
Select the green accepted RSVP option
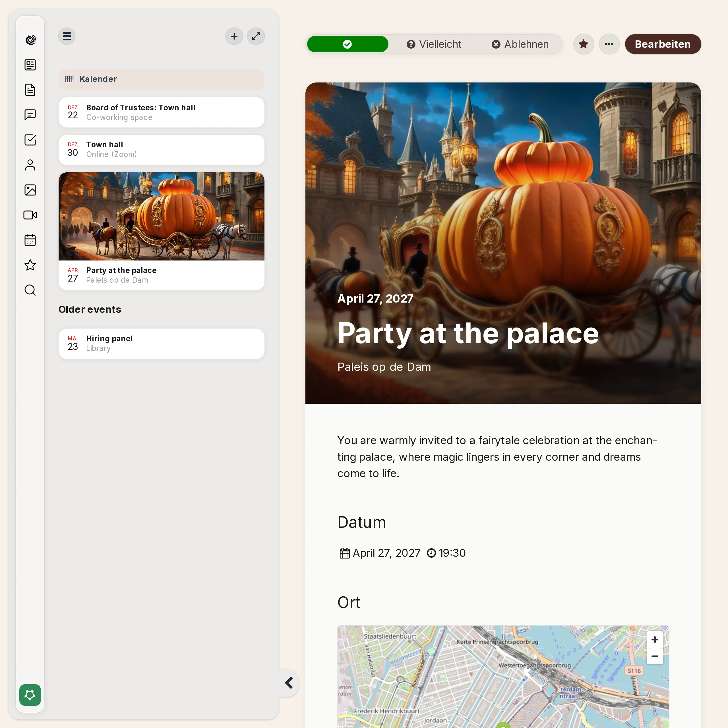[348, 44]
